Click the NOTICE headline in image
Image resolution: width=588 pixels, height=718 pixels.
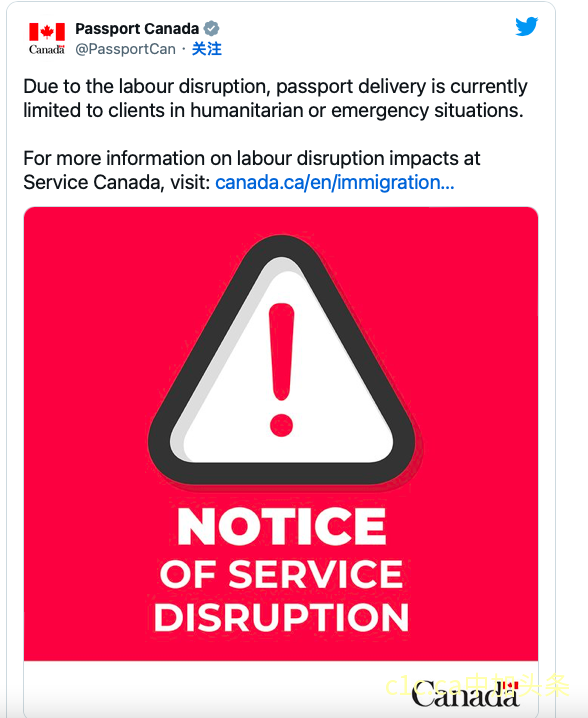click(282, 527)
